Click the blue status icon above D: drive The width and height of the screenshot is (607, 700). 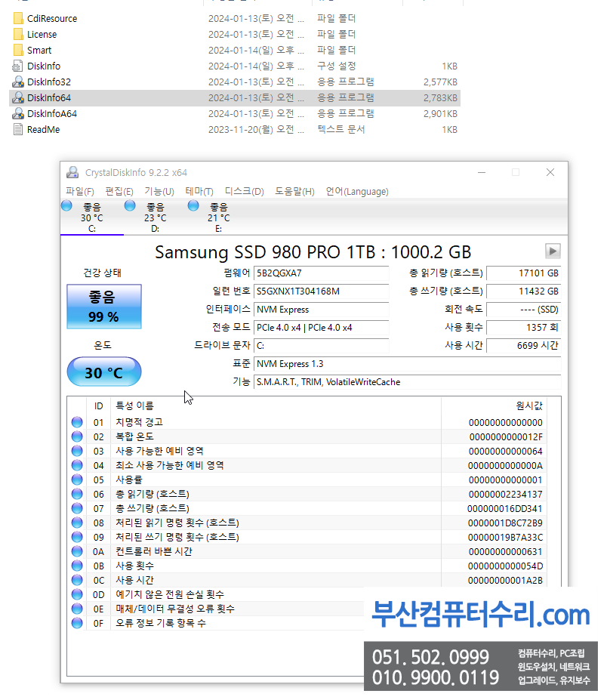pyautogui.click(x=130, y=205)
